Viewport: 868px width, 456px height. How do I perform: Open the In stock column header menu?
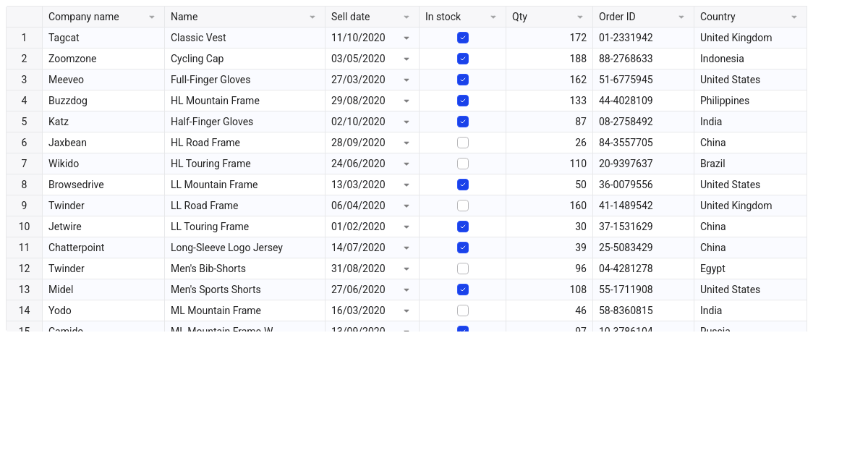coord(493,17)
